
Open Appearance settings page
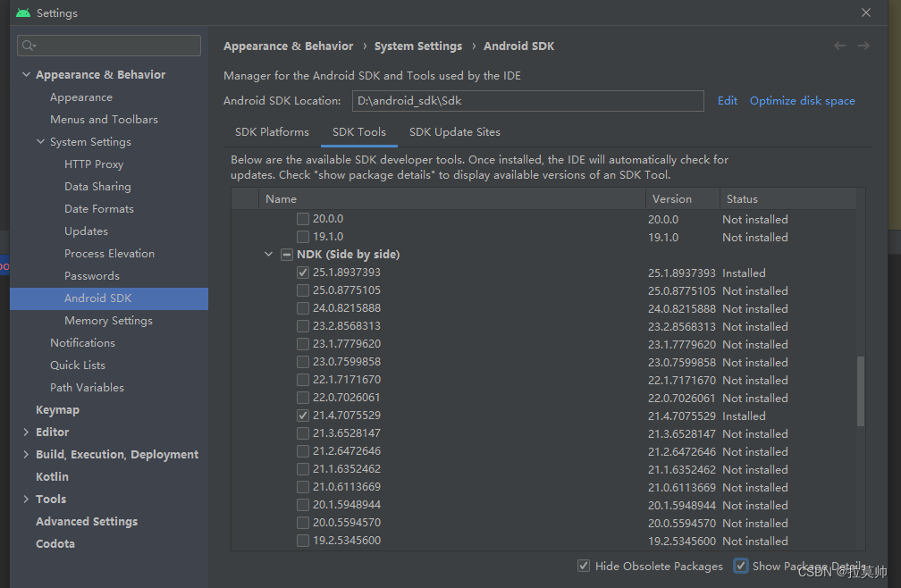coord(81,97)
